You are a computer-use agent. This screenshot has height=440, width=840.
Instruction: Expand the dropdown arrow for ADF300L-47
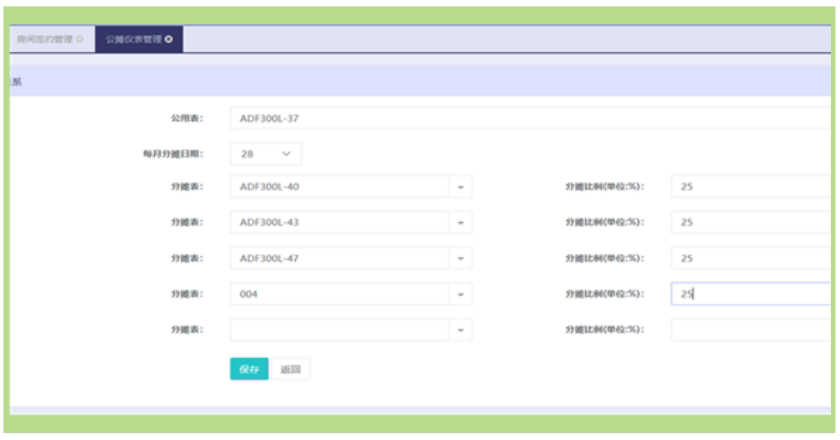point(461,258)
